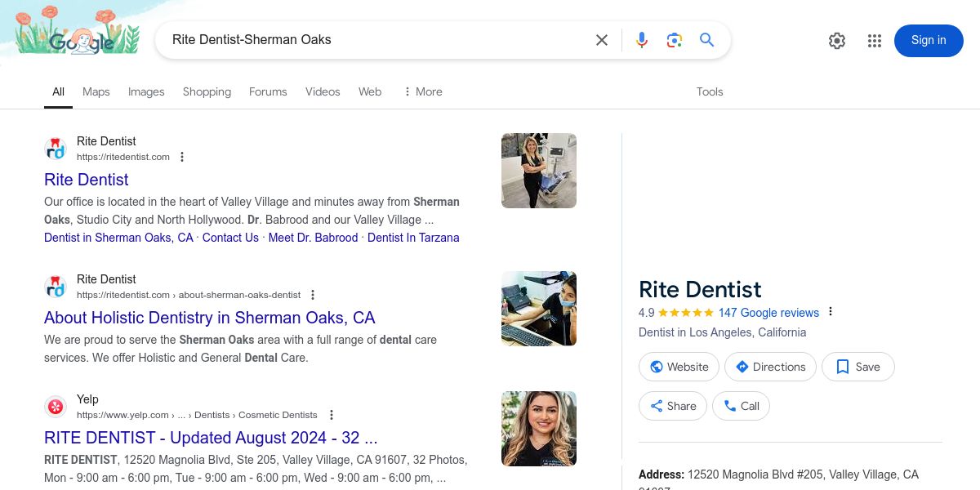This screenshot has width=980, height=490.
Task: Click the Sign in button
Action: click(x=929, y=40)
